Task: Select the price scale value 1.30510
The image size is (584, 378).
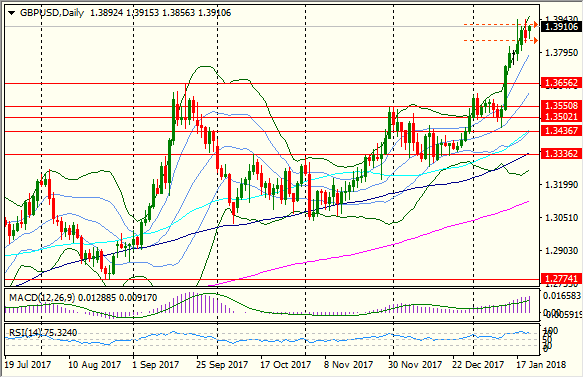Action: click(561, 218)
